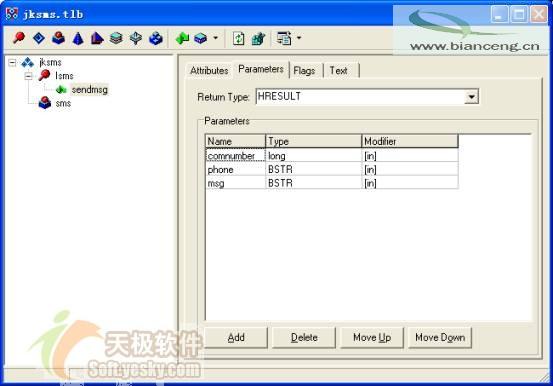Image resolution: width=553 pixels, height=386 pixels.
Task: Select the msg parameter name cell
Action: coord(235,183)
